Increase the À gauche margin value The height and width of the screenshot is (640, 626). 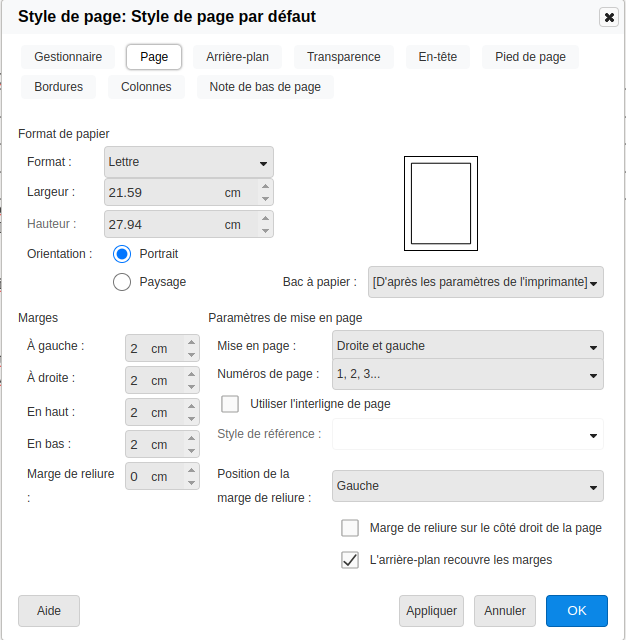point(191,343)
